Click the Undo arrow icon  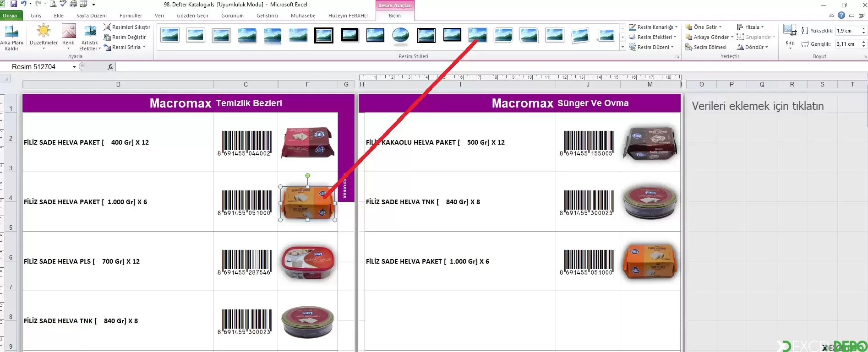point(23,4)
